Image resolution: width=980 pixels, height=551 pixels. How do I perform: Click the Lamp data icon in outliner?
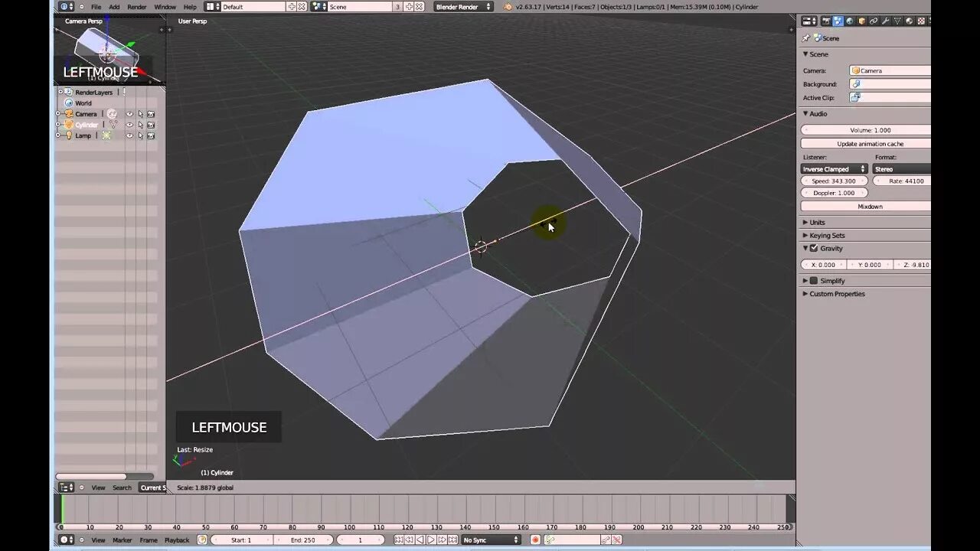click(x=106, y=135)
